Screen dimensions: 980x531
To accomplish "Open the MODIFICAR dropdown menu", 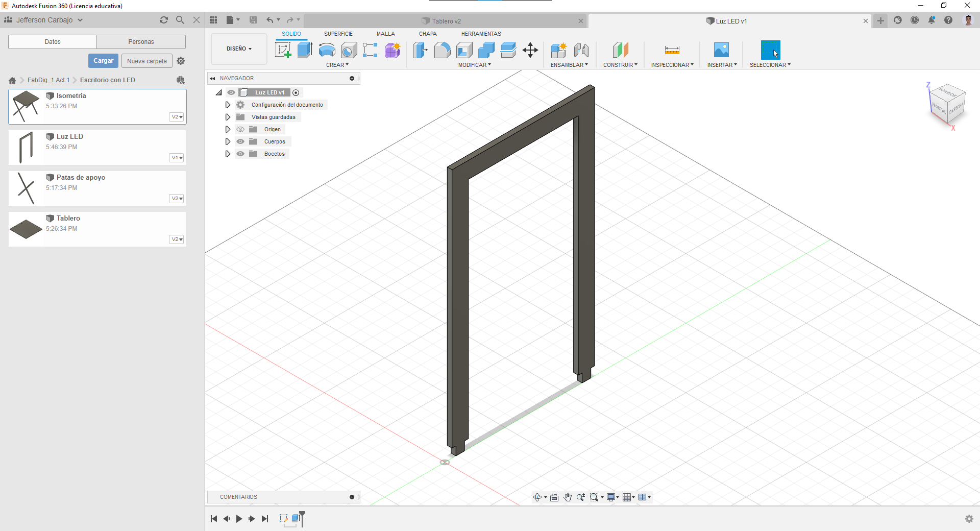I will 475,65.
